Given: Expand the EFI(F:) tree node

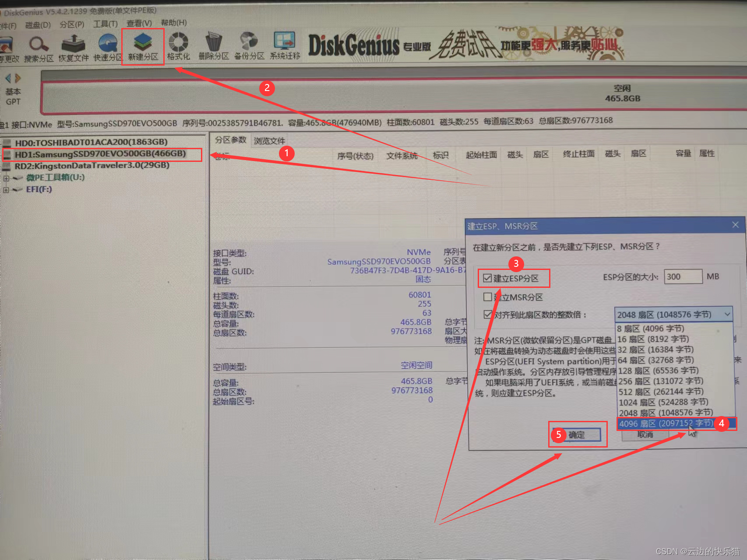Looking at the screenshot, I should pyautogui.click(x=6, y=190).
